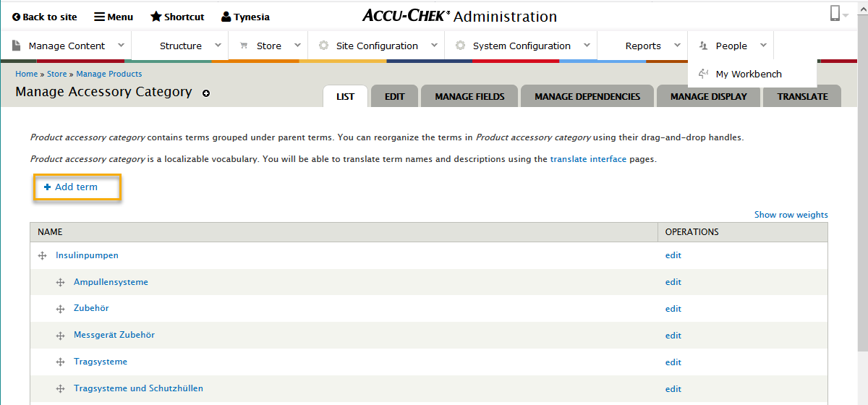Click the Site Configuration gear icon
This screenshot has height=405, width=868.
[x=323, y=45]
